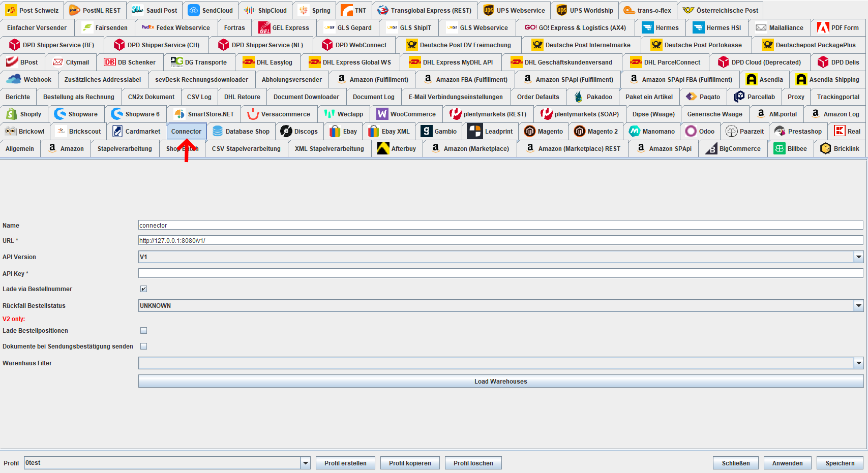
Task: Click the Afterbuy logo icon
Action: (383, 148)
